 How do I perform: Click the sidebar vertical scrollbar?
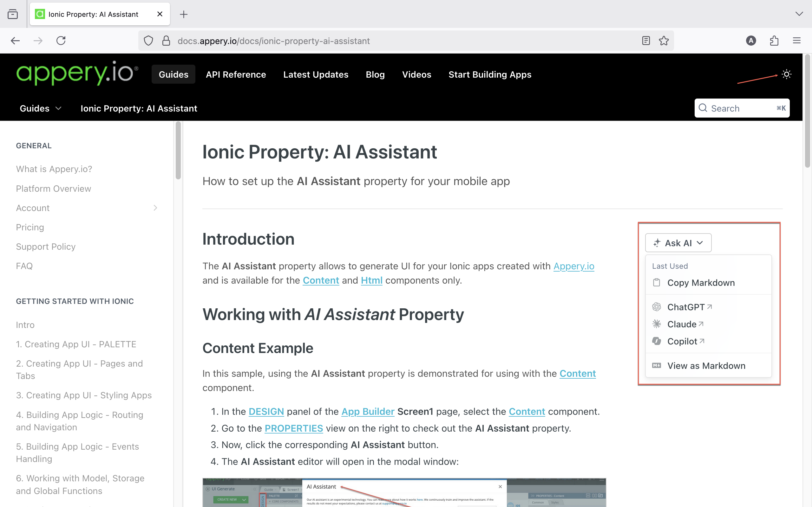pos(178,151)
